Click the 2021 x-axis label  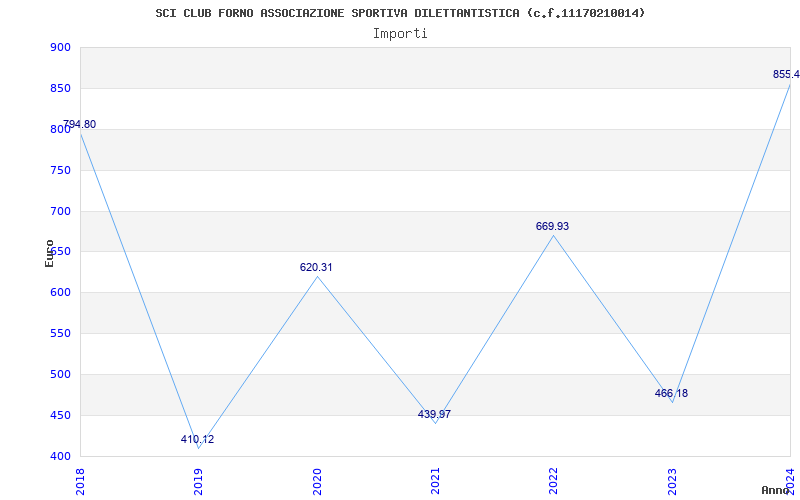435,482
